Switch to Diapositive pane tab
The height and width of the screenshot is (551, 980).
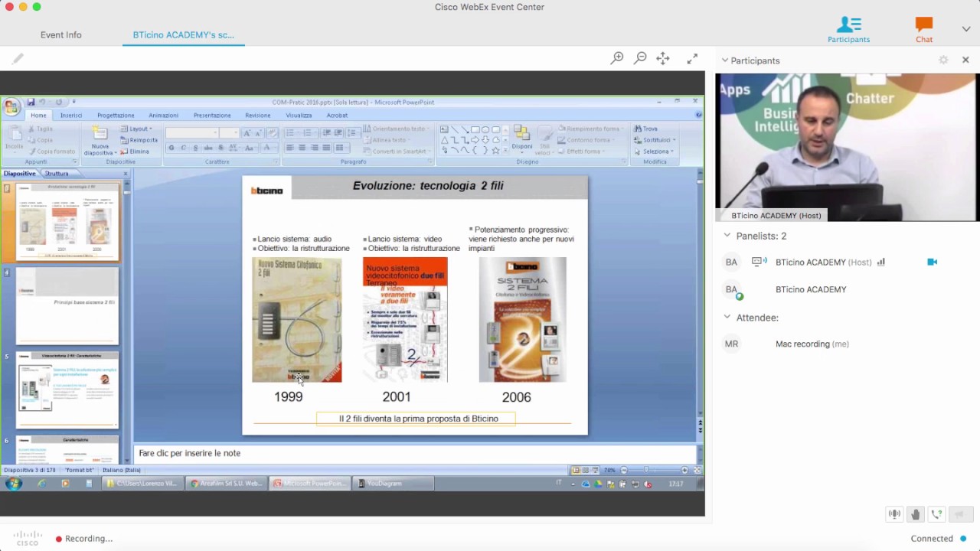pos(20,174)
